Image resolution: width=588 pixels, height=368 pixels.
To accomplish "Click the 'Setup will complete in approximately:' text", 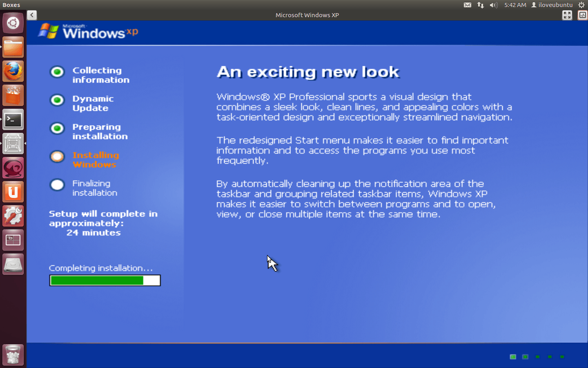I will tap(103, 218).
